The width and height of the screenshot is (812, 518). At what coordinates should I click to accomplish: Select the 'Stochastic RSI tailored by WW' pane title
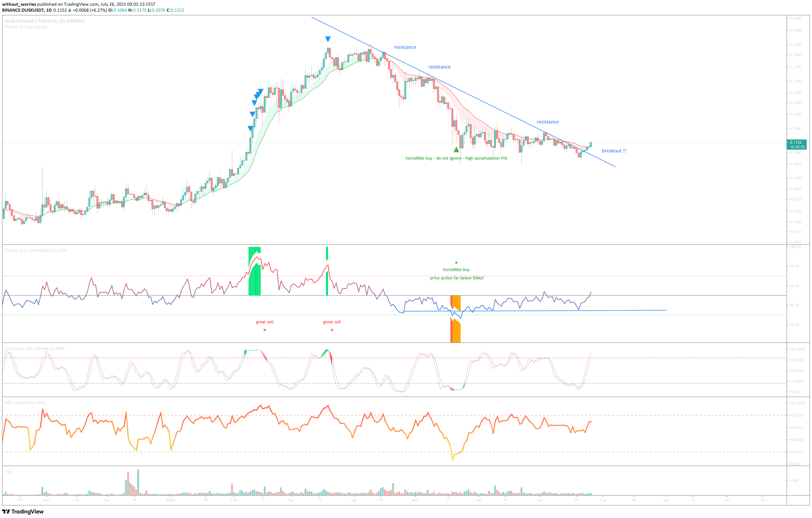35,349
